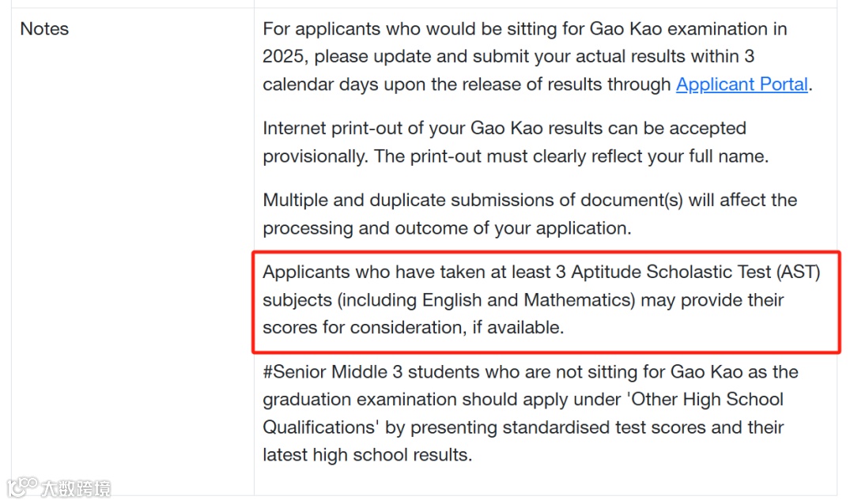Select the Notes row label

44,29
